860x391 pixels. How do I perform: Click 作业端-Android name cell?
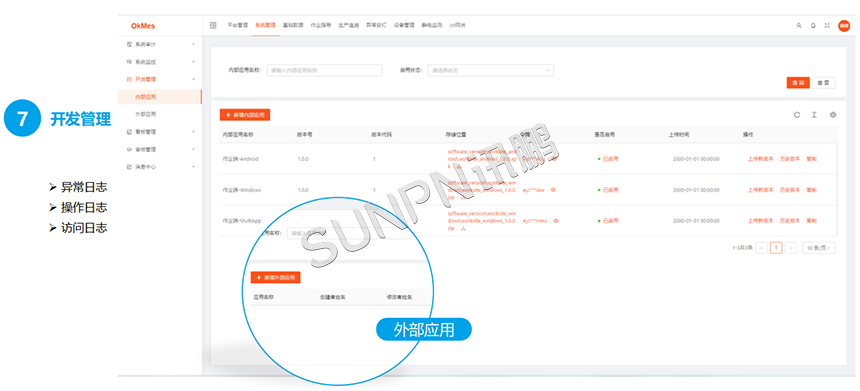coord(240,159)
